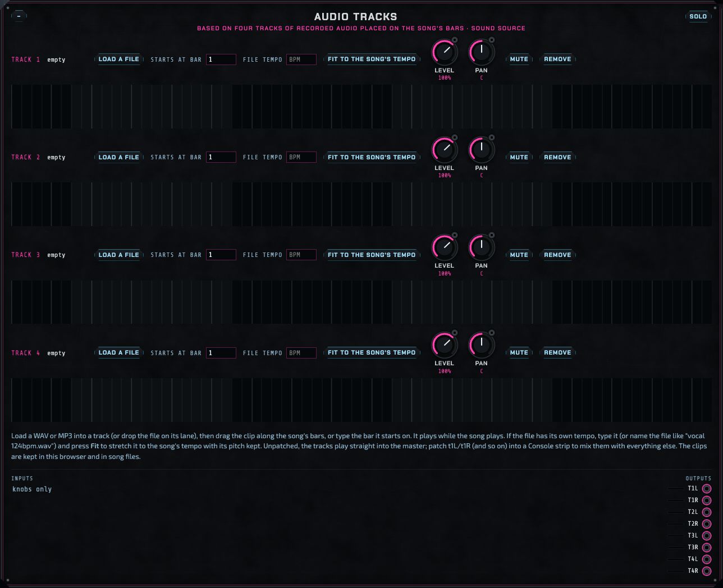Remove Track 4

coord(557,352)
